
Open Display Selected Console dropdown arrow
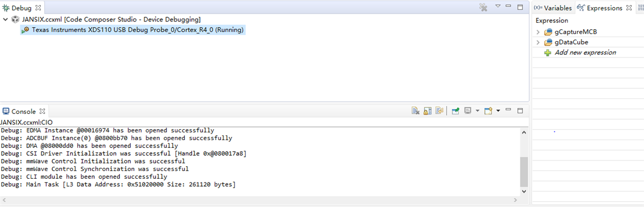click(478, 111)
